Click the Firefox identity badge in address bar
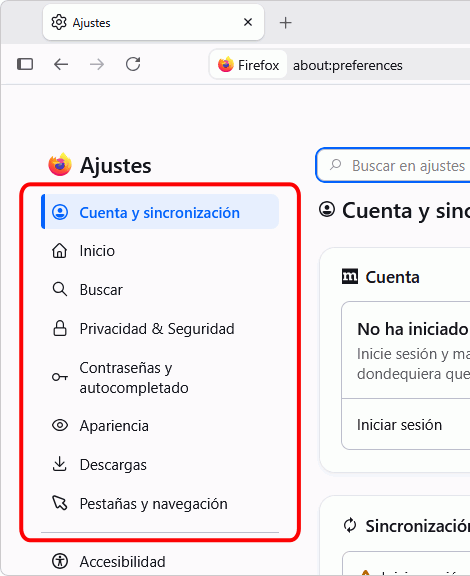The height and width of the screenshot is (576, 470). pos(248,65)
